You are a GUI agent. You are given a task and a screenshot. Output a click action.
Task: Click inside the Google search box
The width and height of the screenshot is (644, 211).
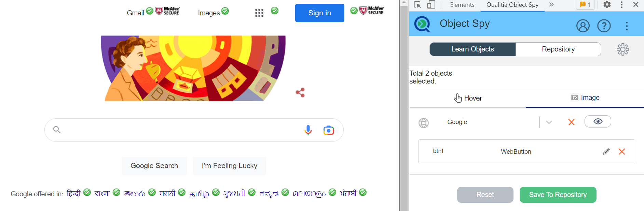[x=181, y=130]
